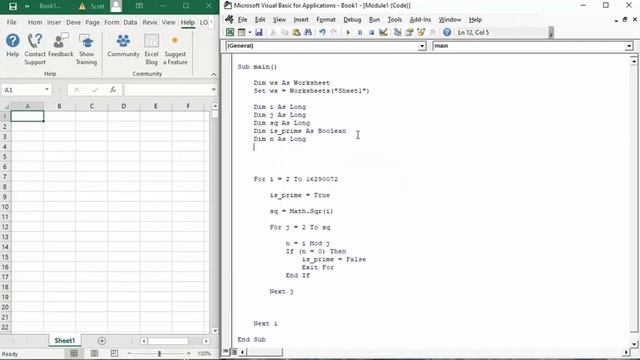The height and width of the screenshot is (360, 640).
Task: Expand the main procedure dropdown
Action: [629, 46]
